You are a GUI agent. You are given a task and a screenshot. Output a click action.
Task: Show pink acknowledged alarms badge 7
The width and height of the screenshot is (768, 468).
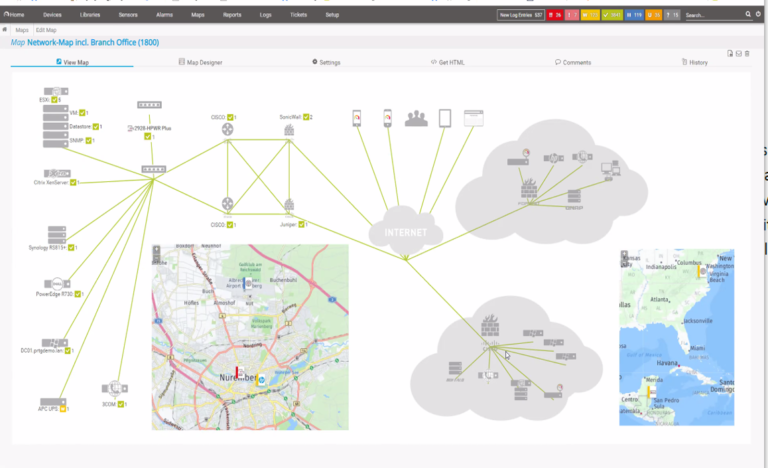(x=572, y=15)
